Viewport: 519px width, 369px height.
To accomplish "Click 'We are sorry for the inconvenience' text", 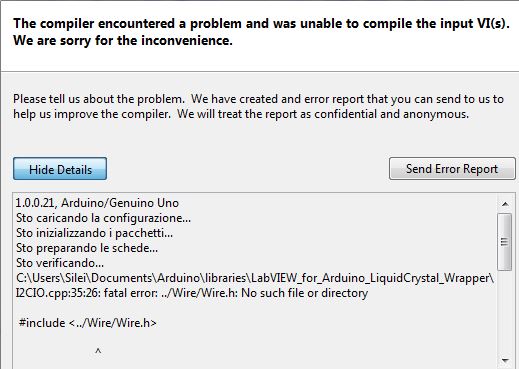I will tap(123, 40).
